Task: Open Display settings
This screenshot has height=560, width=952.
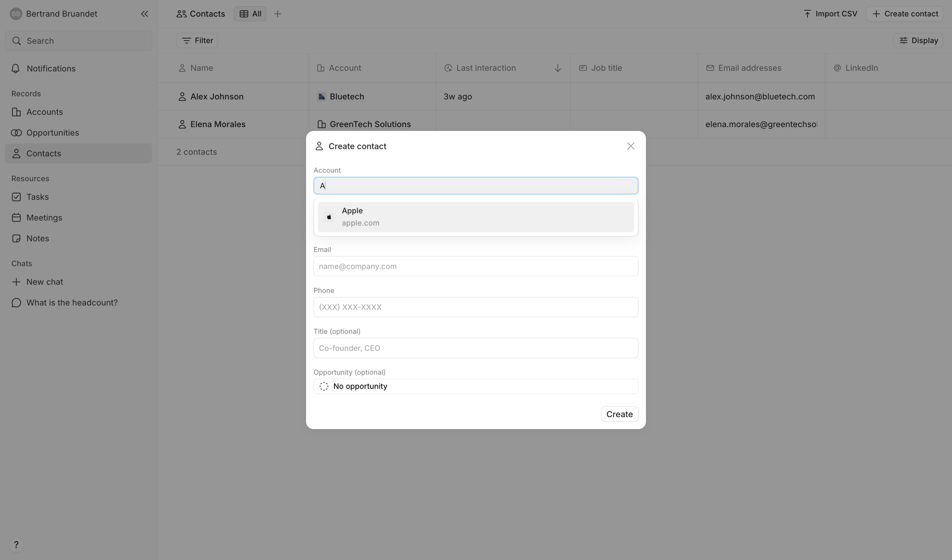Action: 918,40
